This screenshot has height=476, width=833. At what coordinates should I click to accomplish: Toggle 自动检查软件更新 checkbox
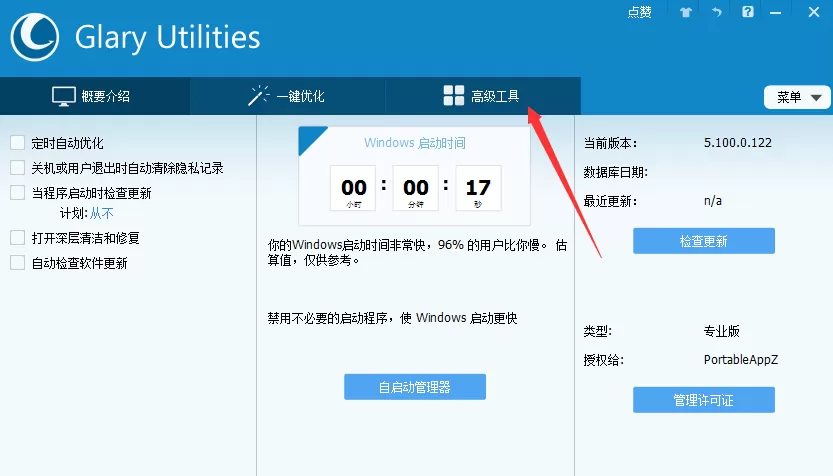[x=18, y=262]
